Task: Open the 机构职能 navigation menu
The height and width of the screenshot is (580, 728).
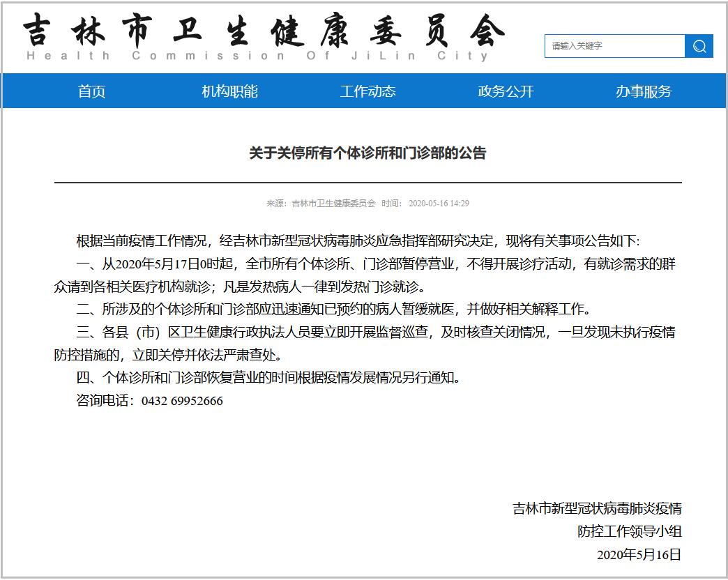Action: 230,91
